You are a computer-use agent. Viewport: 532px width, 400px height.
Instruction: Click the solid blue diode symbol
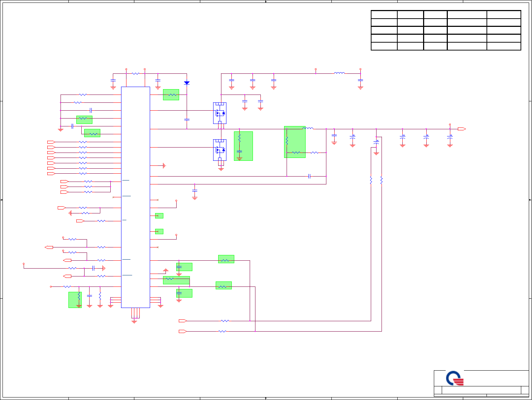tap(187, 83)
